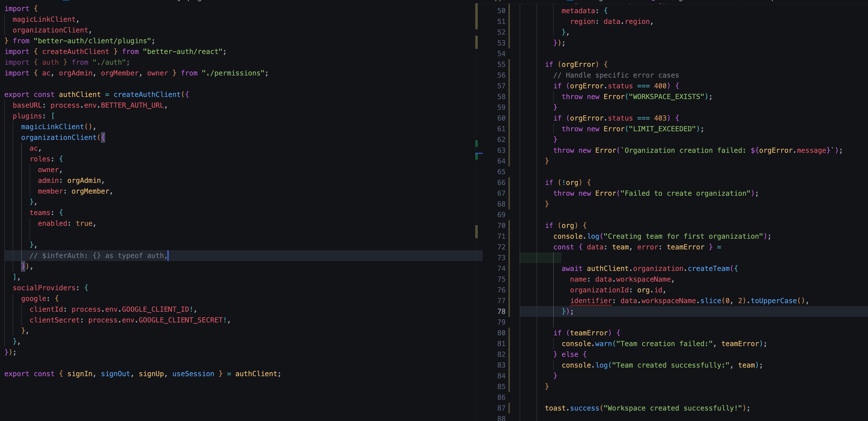Click line number 63 in the right editor
The width and height of the screenshot is (868, 421).
(x=501, y=150)
